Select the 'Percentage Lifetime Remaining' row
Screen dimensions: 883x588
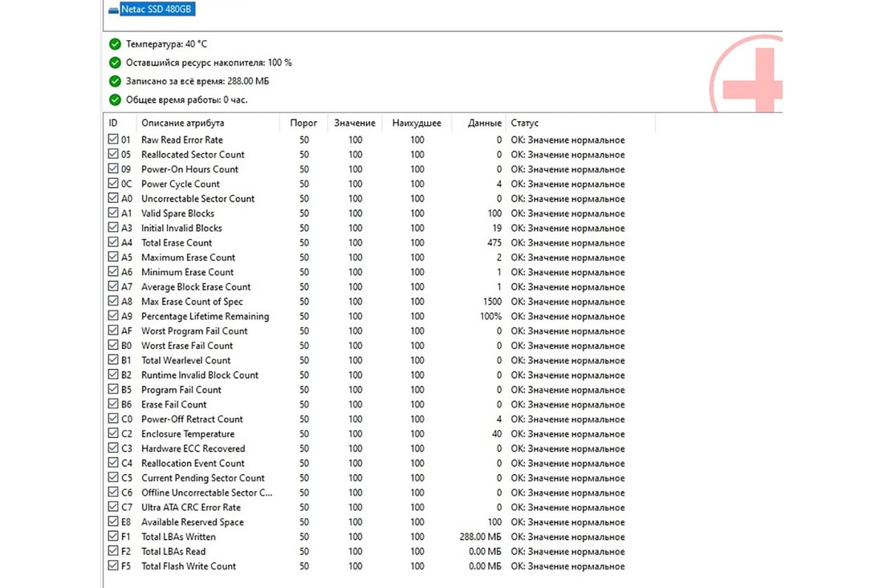pyautogui.click(x=367, y=316)
